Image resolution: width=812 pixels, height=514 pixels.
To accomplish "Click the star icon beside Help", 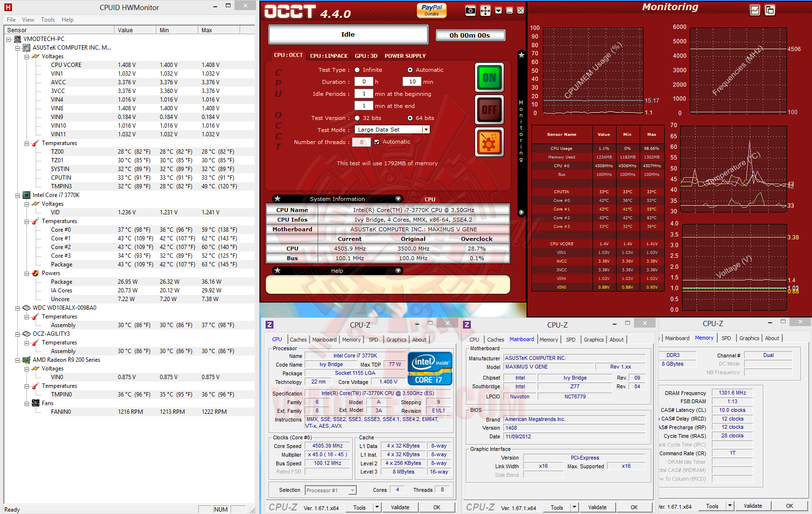I will (277, 270).
